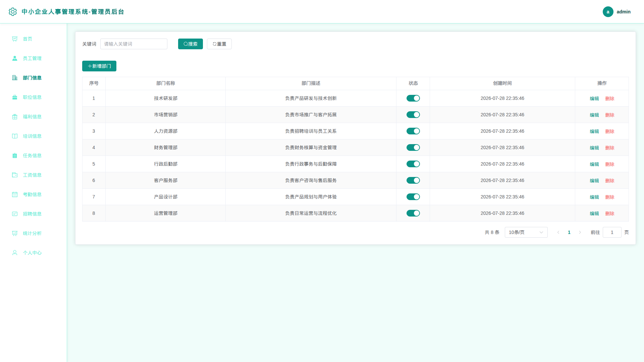
Task: Click the settings gear icon in header
Action: [x=13, y=12]
